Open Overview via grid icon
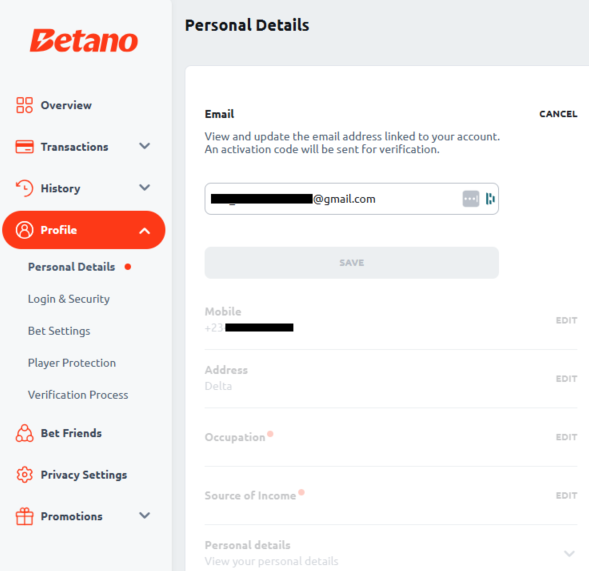The height and width of the screenshot is (571, 589). [24, 105]
